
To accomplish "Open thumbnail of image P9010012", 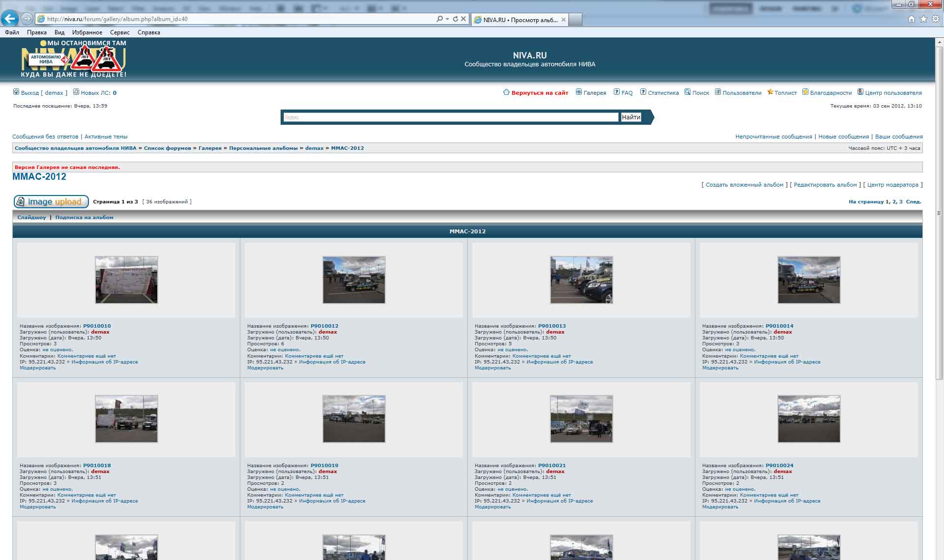I will [354, 280].
